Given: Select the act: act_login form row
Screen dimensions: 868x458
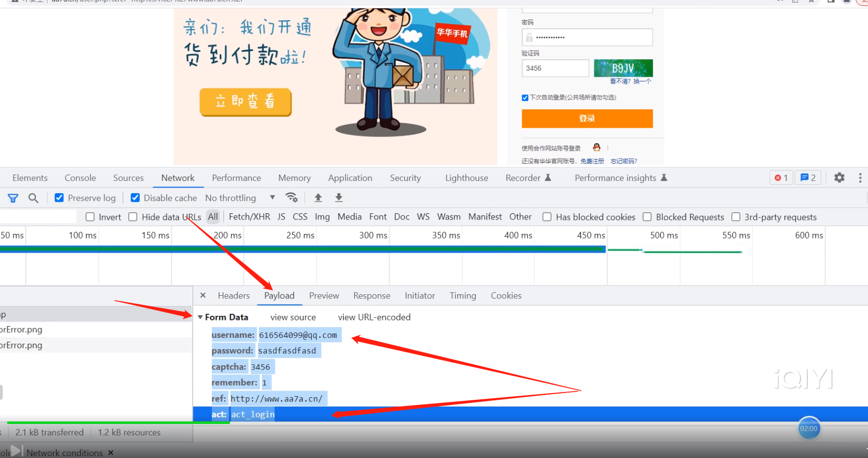Looking at the screenshot, I should point(530,414).
